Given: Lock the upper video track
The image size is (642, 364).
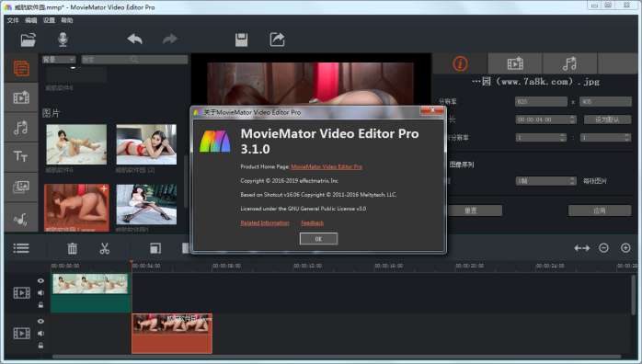Looking at the screenshot, I should 40,304.
